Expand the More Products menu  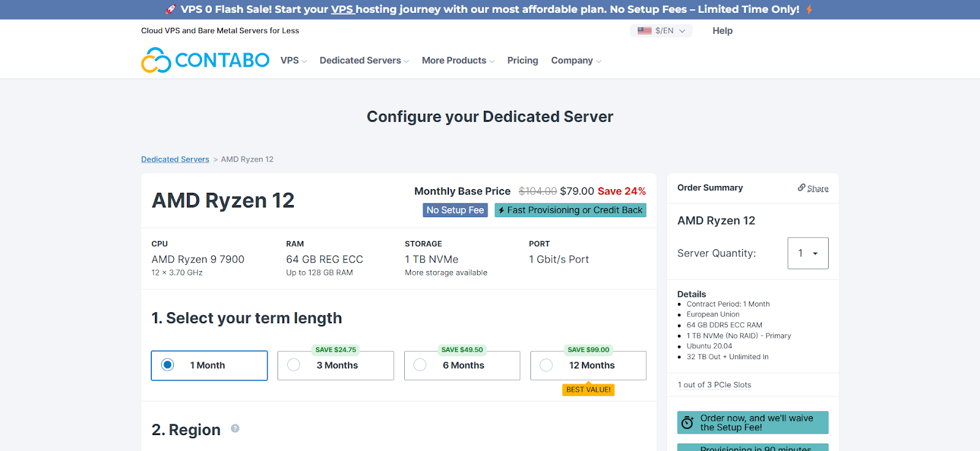pos(458,61)
